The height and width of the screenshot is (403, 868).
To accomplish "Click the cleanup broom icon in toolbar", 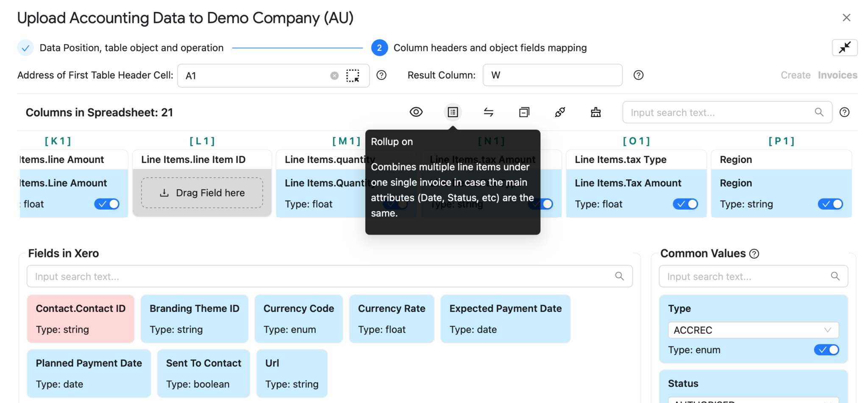I will [x=595, y=112].
